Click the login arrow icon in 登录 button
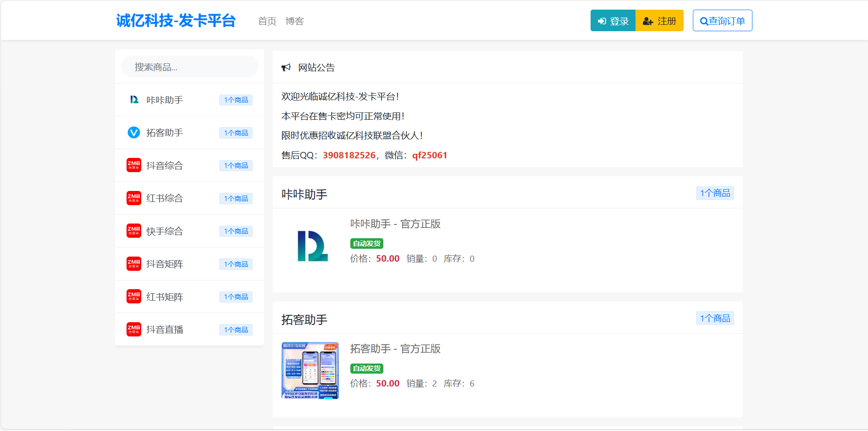This screenshot has height=431, width=868. click(602, 21)
